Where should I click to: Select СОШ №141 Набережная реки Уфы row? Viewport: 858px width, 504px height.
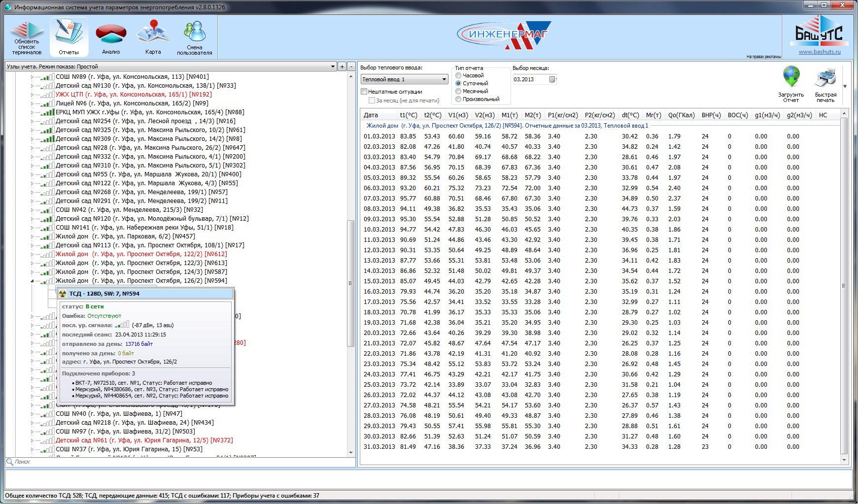click(x=144, y=228)
